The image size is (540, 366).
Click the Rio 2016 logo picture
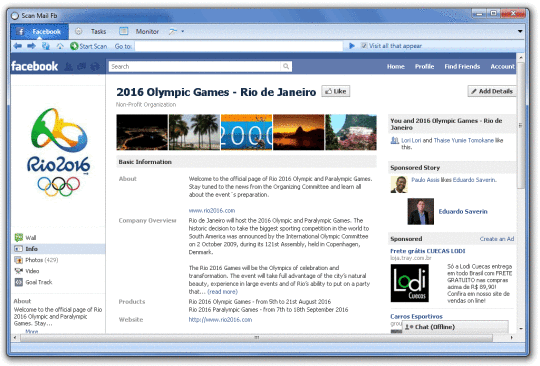[x=59, y=152]
